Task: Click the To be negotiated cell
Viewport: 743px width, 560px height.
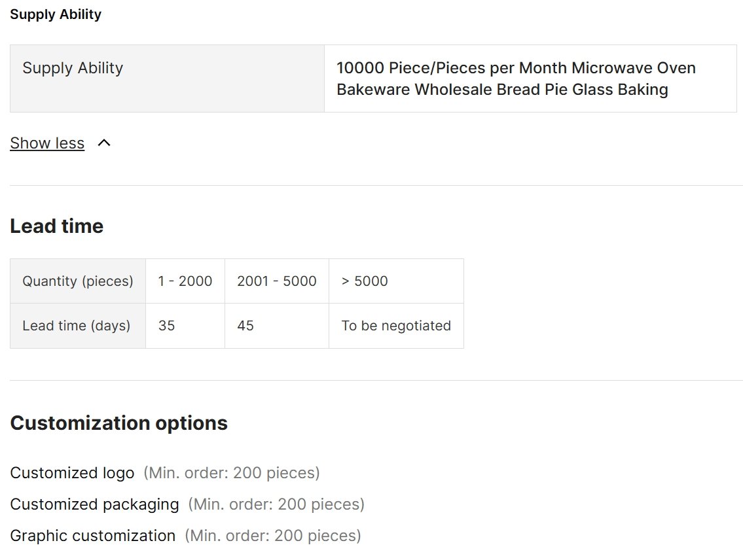Action: 397,326
